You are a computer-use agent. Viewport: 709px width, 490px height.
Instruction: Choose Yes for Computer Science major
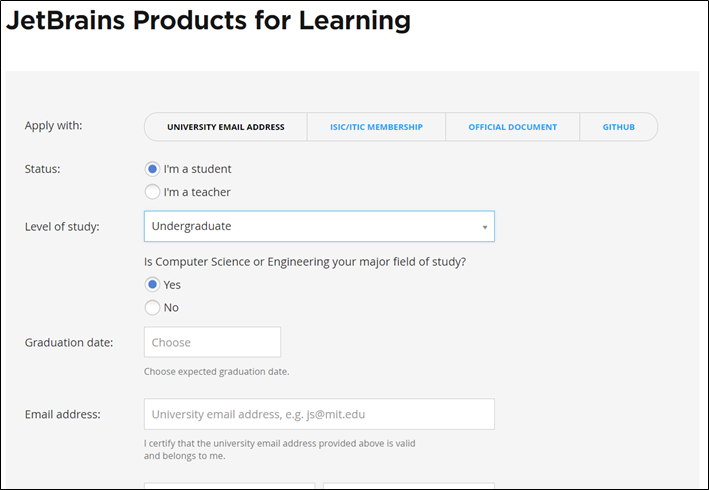(x=153, y=285)
